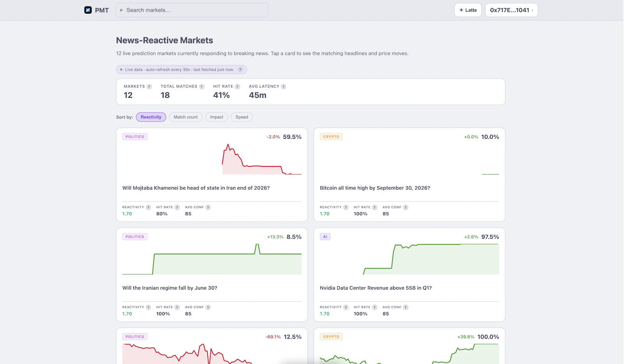This screenshot has height=364, width=624.
Task: Click the -69.1% change value
Action: (x=273, y=337)
